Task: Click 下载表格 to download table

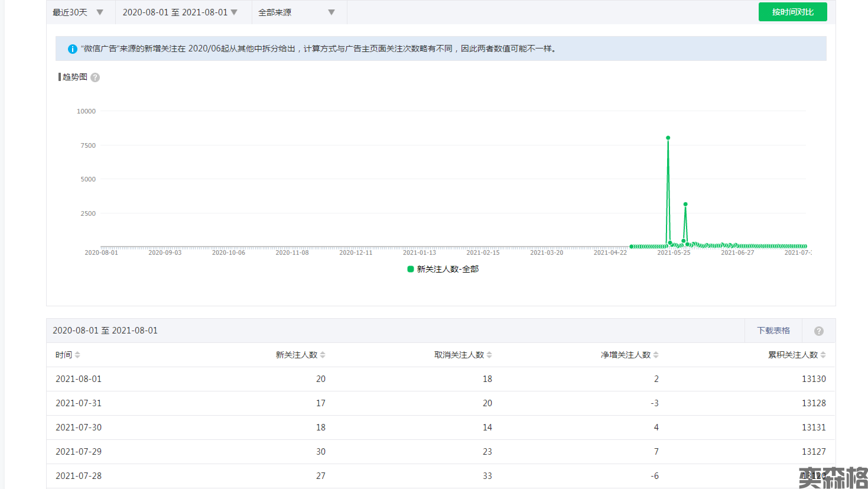Action: click(773, 331)
